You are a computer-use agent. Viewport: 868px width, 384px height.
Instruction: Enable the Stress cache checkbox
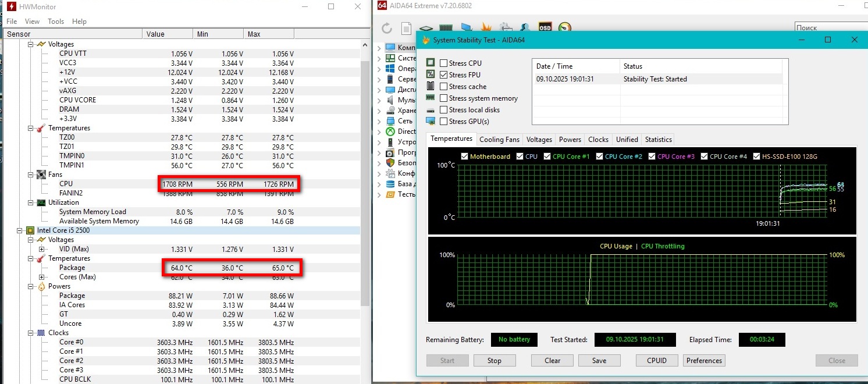[x=444, y=86]
